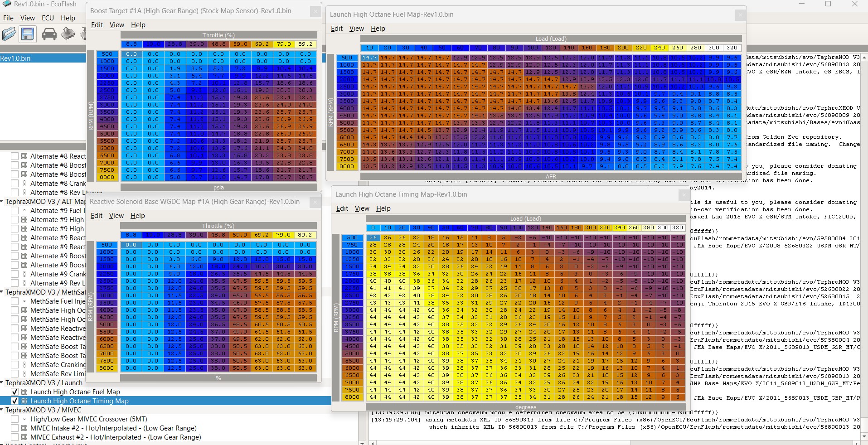The image size is (868, 445).
Task: Click the car icon in the toolbar
Action: 49,34
